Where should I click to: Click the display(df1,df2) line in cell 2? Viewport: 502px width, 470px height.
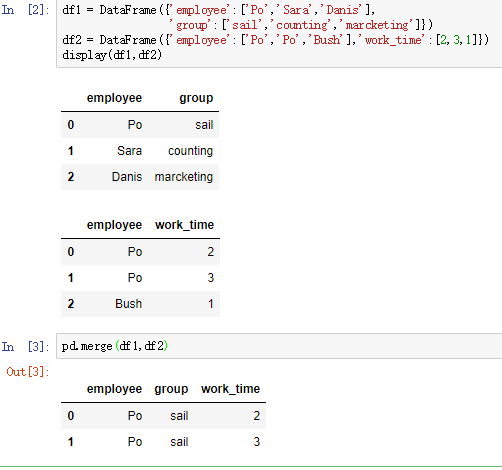[x=112, y=55]
